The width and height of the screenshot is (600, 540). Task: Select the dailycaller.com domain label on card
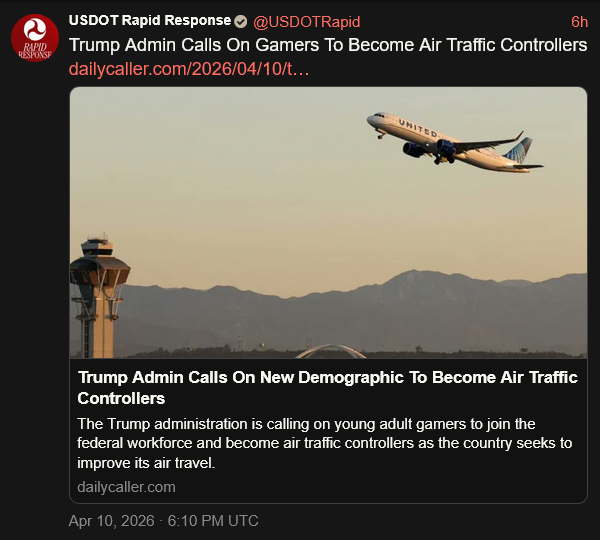tap(126, 487)
